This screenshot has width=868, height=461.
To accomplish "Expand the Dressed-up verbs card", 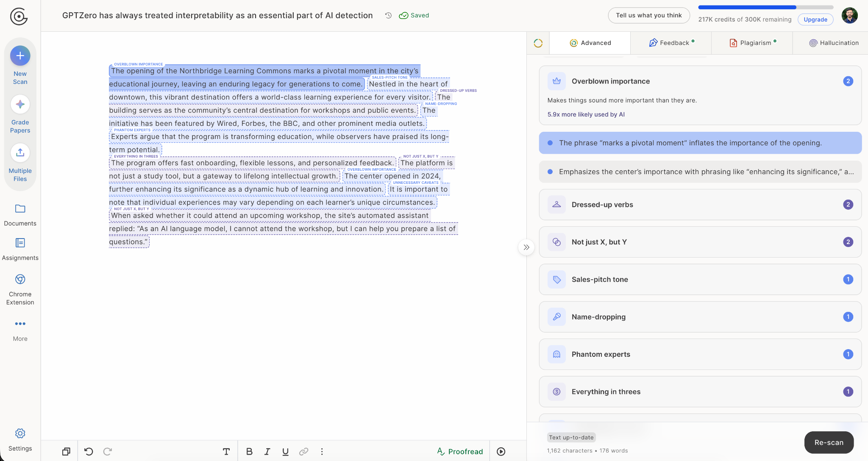I will point(700,205).
